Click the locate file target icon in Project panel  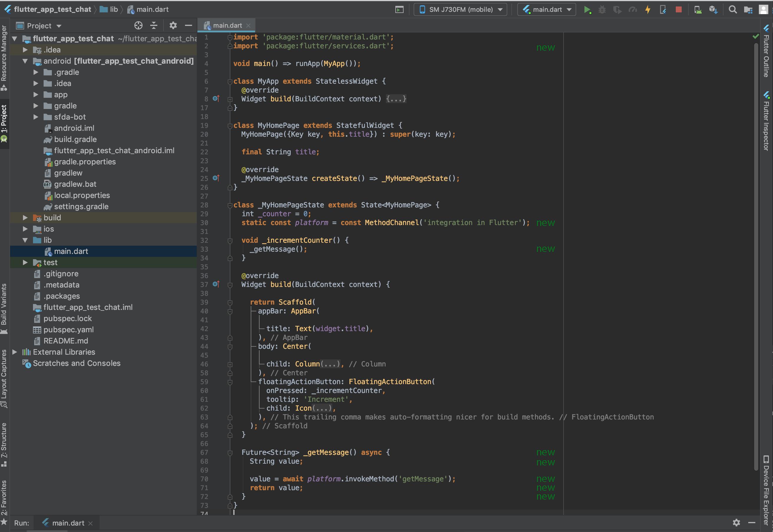coord(138,25)
